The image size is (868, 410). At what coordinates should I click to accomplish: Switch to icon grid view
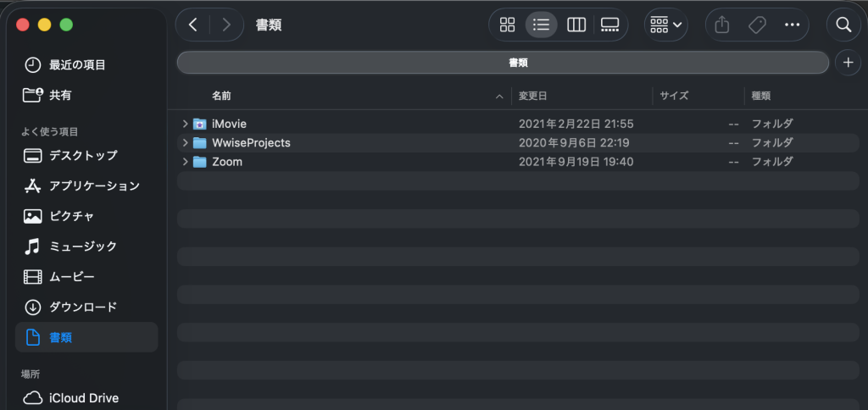(x=508, y=25)
